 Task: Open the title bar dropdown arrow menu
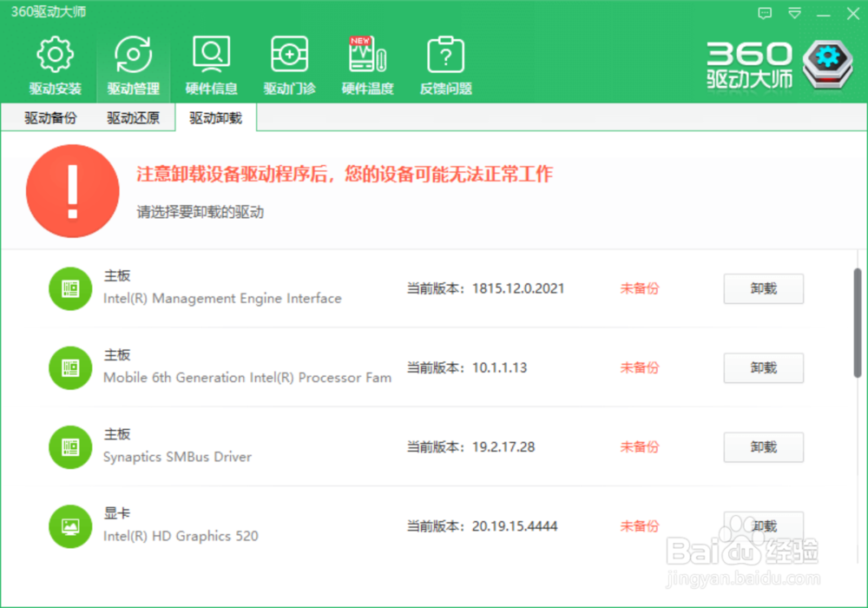point(793,13)
